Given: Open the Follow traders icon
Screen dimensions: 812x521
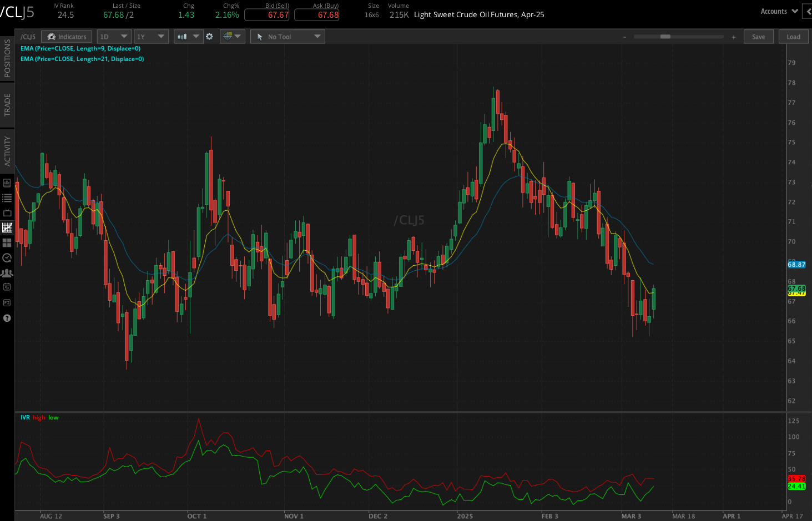Looking at the screenshot, I should 7,272.
